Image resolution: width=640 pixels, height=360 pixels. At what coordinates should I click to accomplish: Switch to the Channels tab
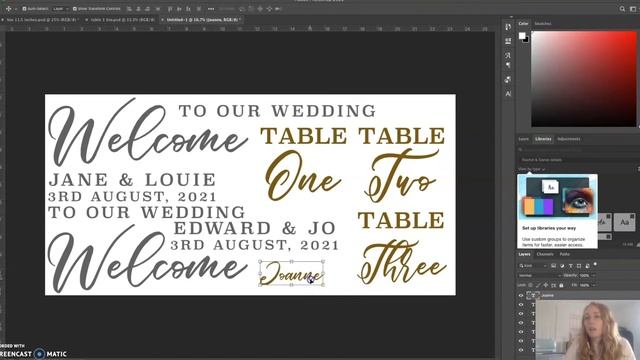click(x=545, y=254)
